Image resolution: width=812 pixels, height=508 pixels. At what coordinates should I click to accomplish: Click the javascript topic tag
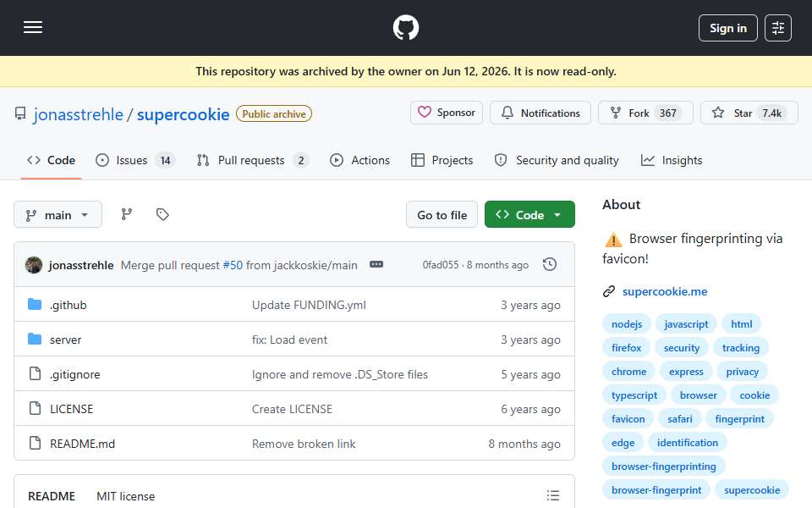(686, 324)
